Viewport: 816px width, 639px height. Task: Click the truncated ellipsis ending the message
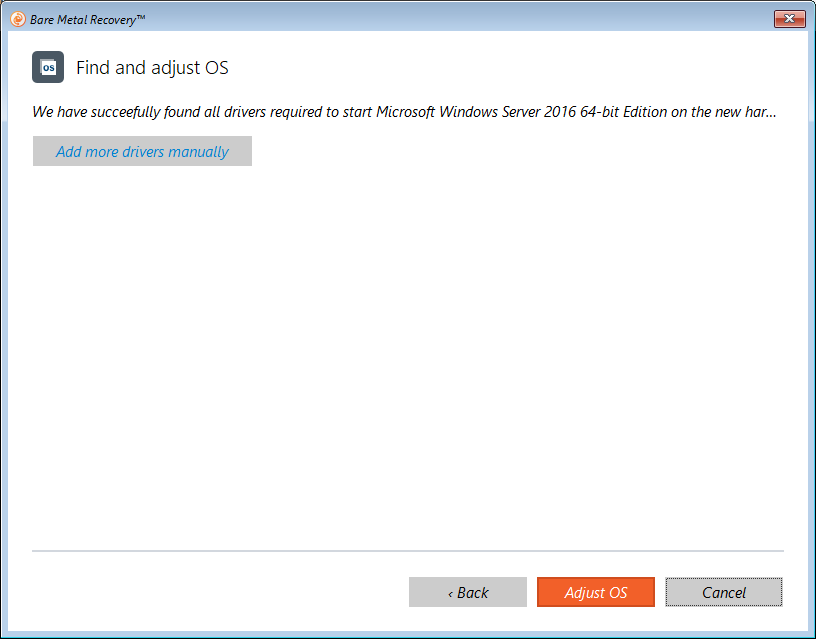coord(771,113)
